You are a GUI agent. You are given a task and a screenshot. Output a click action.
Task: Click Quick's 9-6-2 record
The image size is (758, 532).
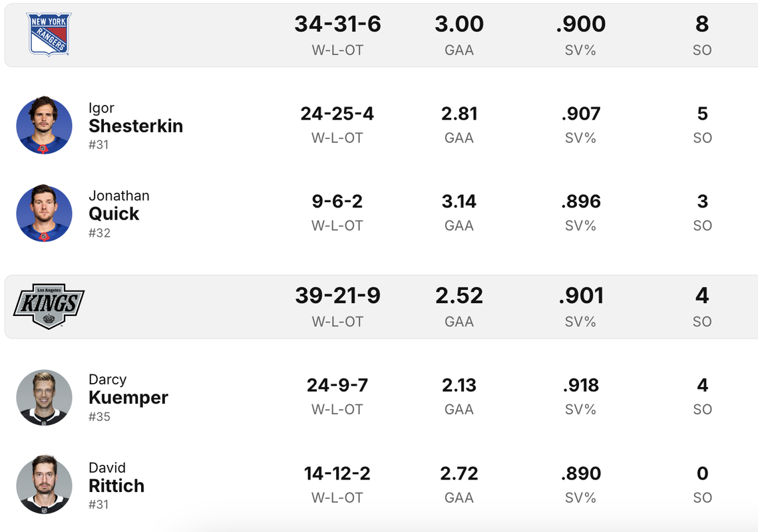337,201
